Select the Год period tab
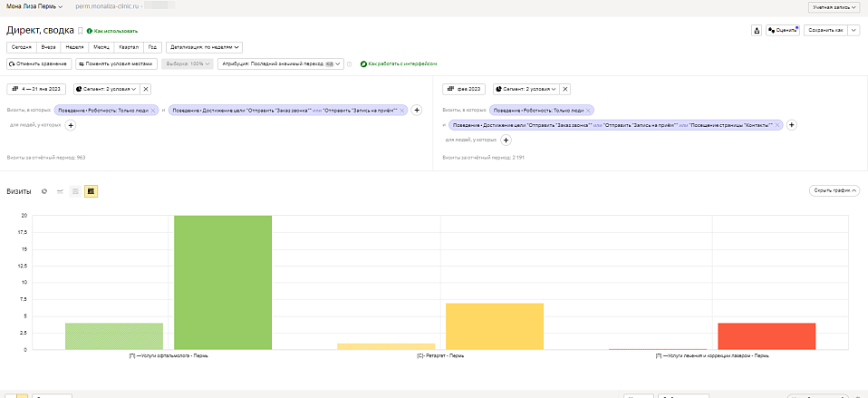The width and height of the screenshot is (868, 398). [152, 48]
